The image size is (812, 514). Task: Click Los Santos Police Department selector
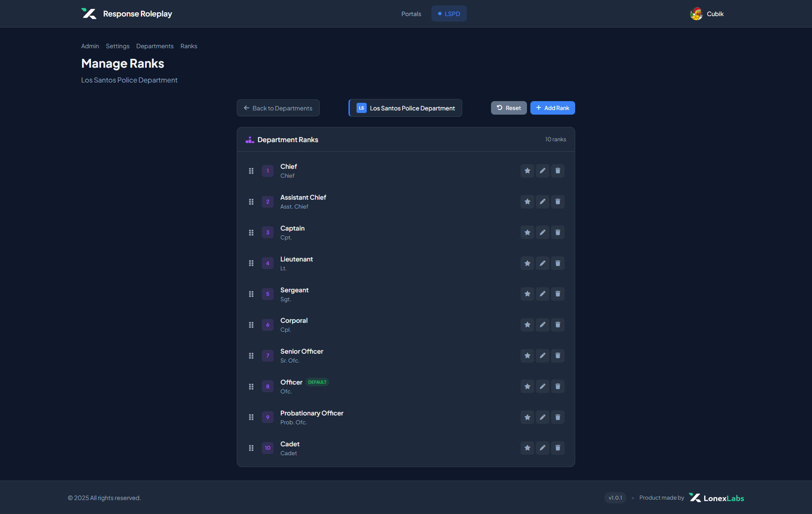pyautogui.click(x=405, y=108)
